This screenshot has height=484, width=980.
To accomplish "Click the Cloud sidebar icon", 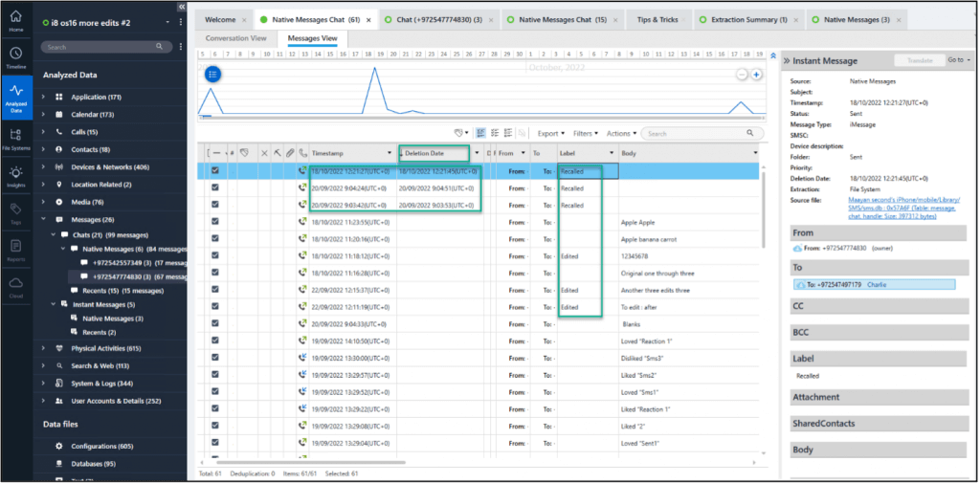I will (15, 287).
